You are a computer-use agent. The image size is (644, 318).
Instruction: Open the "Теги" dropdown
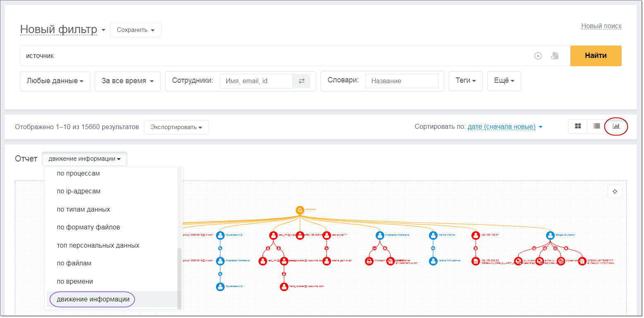(x=466, y=81)
